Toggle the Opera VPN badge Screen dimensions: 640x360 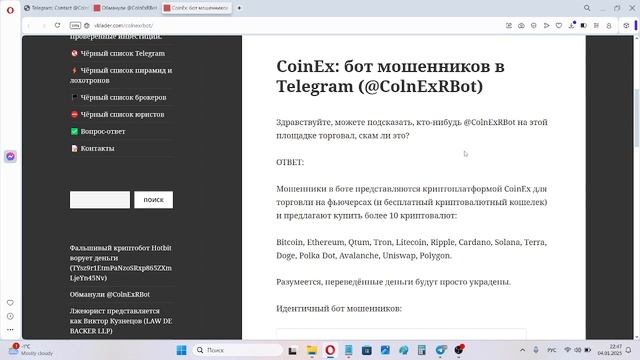coord(75,25)
